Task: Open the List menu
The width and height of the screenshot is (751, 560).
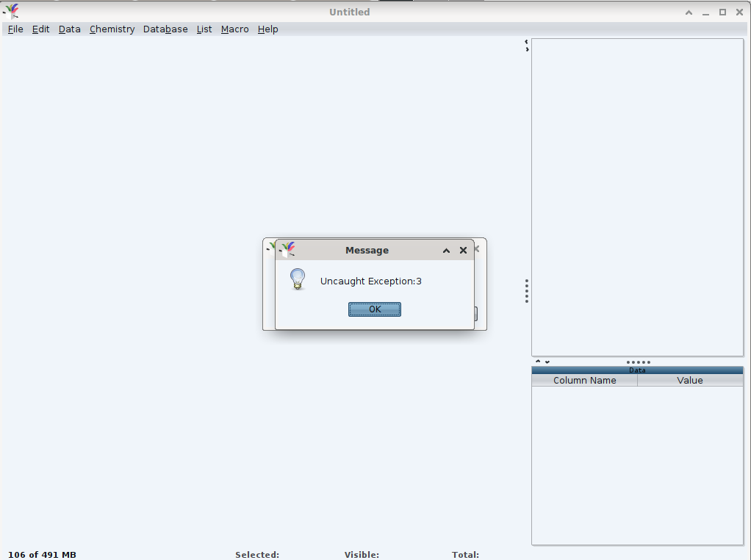Action: (x=204, y=29)
